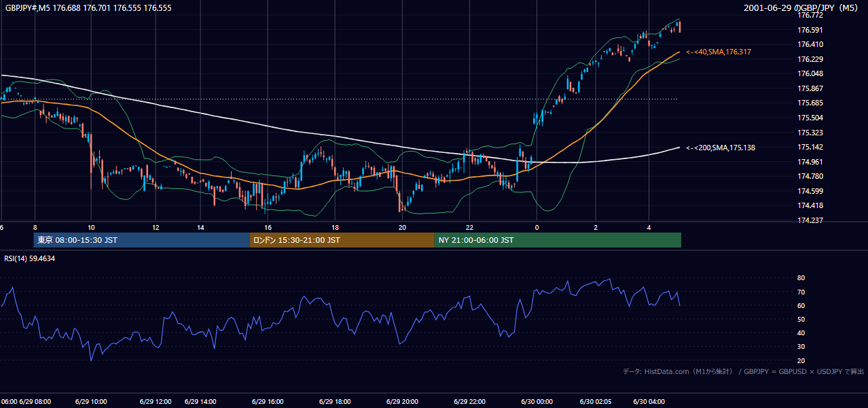Screen dimensions: 868x408
Task: Click RSI axis level 50
Action: click(x=801, y=319)
